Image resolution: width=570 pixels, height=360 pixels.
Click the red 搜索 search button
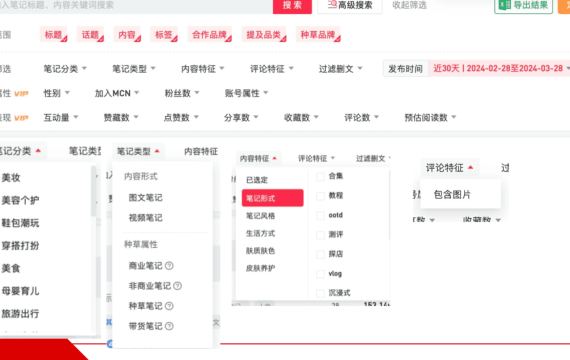pos(292,5)
